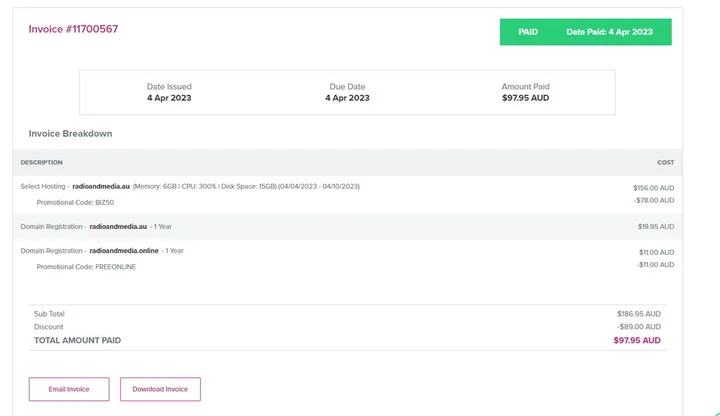The width and height of the screenshot is (720, 416).
Task: Click the Download Invoice button
Action: click(x=160, y=389)
